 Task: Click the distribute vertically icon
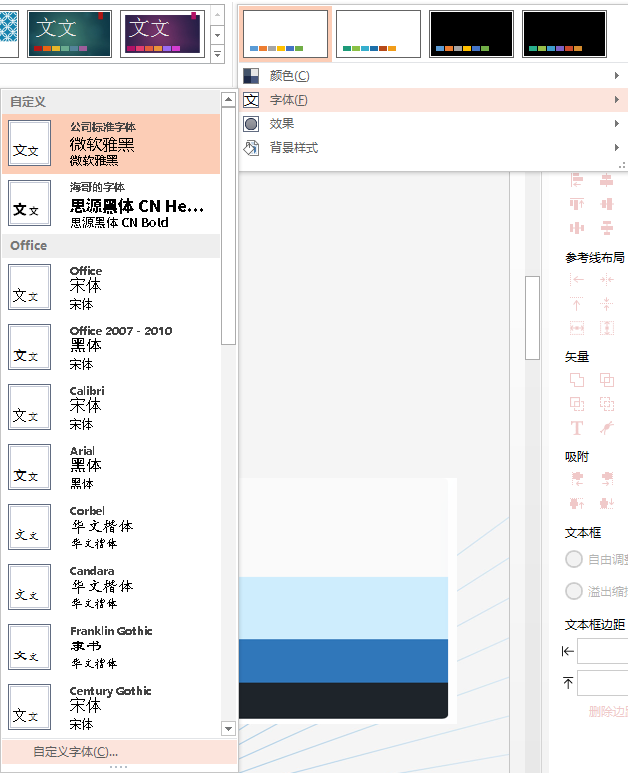pos(607,228)
